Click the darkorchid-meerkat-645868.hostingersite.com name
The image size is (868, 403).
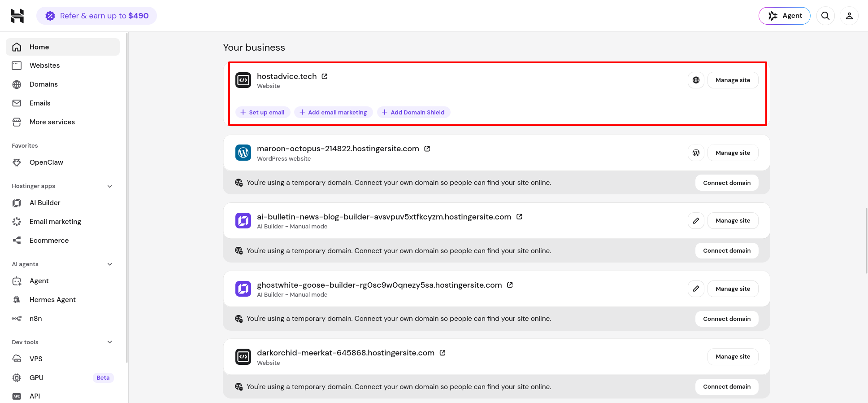pyautogui.click(x=346, y=353)
